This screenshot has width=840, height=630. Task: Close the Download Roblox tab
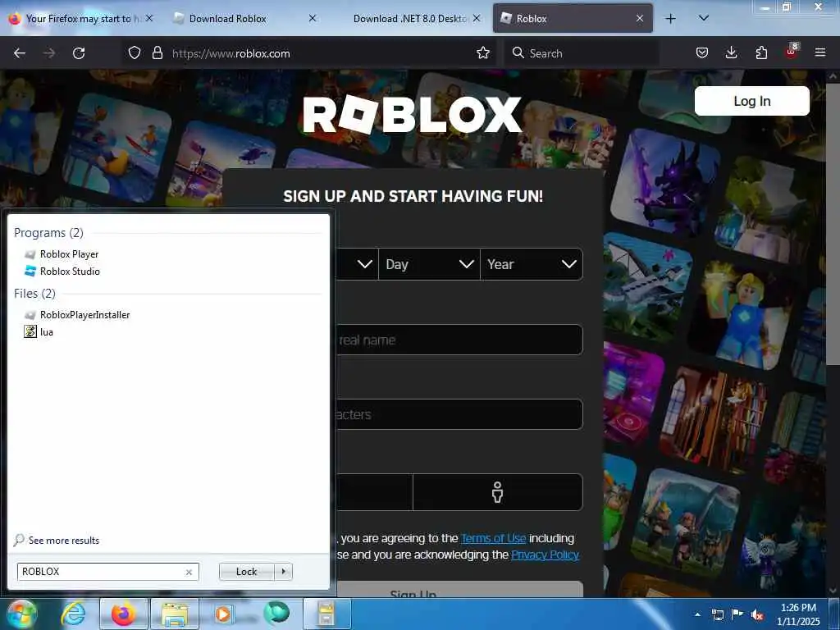313,18
